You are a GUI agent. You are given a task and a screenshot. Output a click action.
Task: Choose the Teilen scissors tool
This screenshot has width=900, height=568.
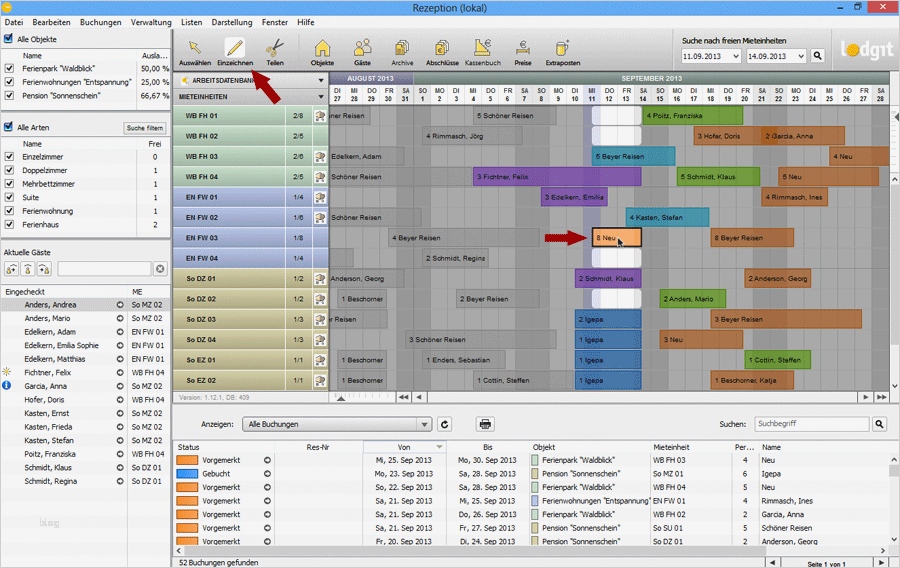click(274, 52)
